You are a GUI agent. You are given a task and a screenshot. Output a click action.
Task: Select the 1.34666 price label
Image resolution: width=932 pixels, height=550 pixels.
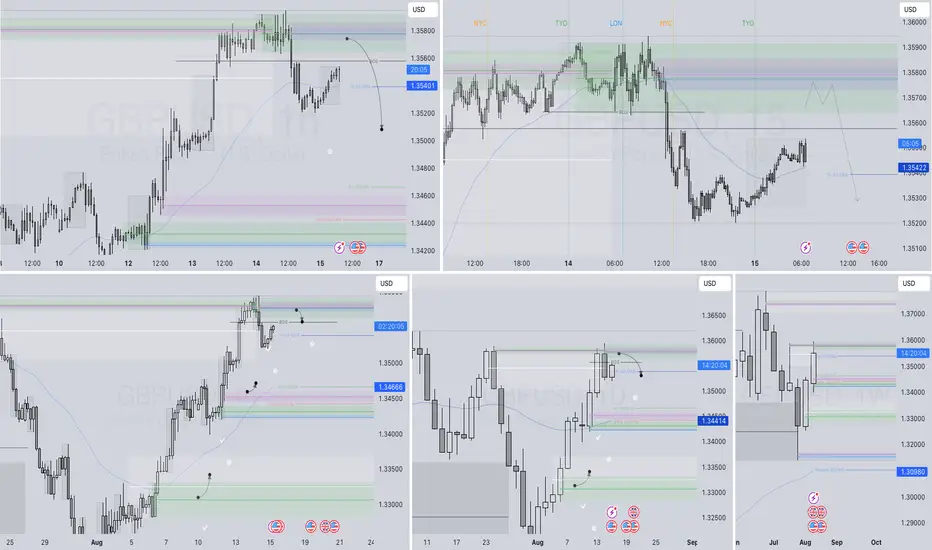(x=390, y=387)
